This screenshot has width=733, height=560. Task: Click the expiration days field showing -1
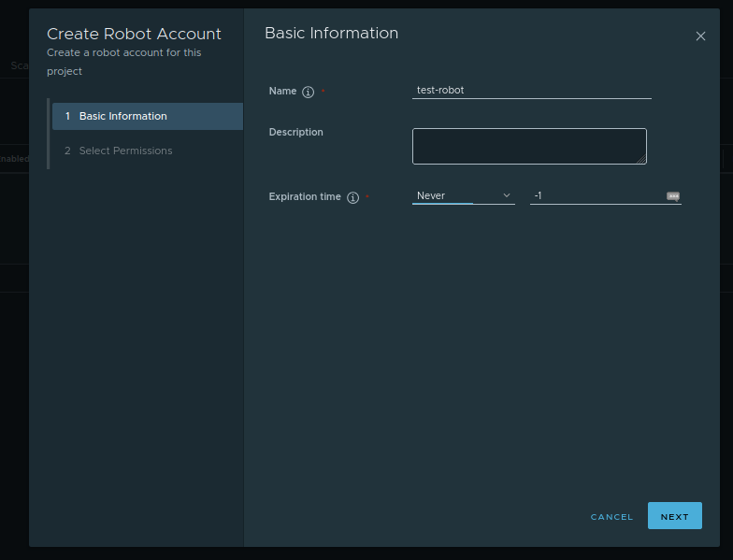[x=606, y=196]
